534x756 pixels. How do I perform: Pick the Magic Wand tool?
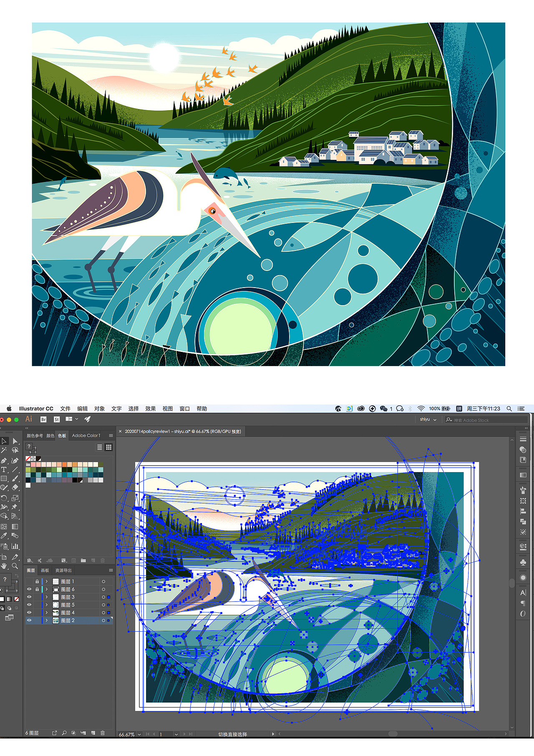pyautogui.click(x=4, y=450)
